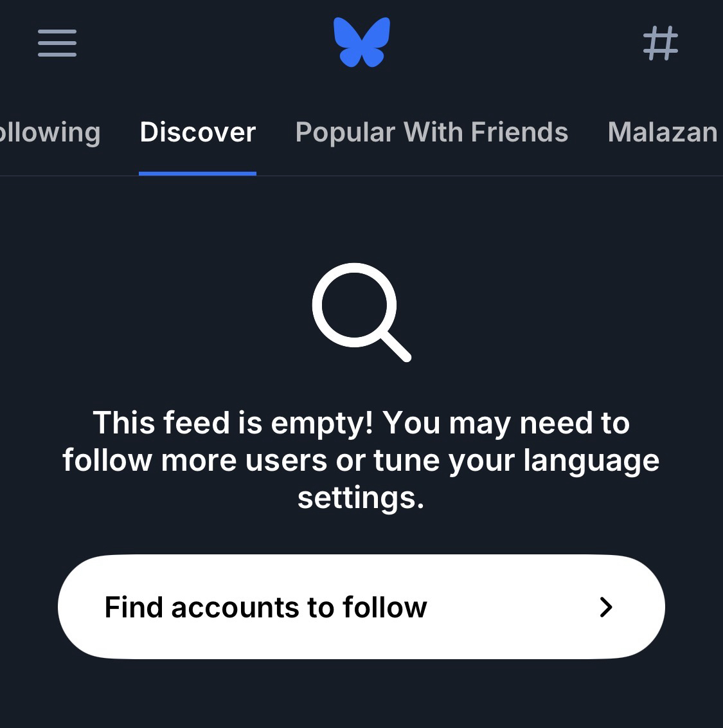Show the side drawer with three-line icon
Viewport: 723px width, 728px height.
[57, 43]
